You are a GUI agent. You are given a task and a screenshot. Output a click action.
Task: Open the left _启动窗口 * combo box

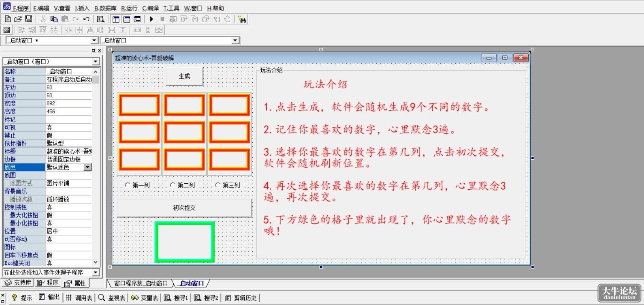coord(52,40)
